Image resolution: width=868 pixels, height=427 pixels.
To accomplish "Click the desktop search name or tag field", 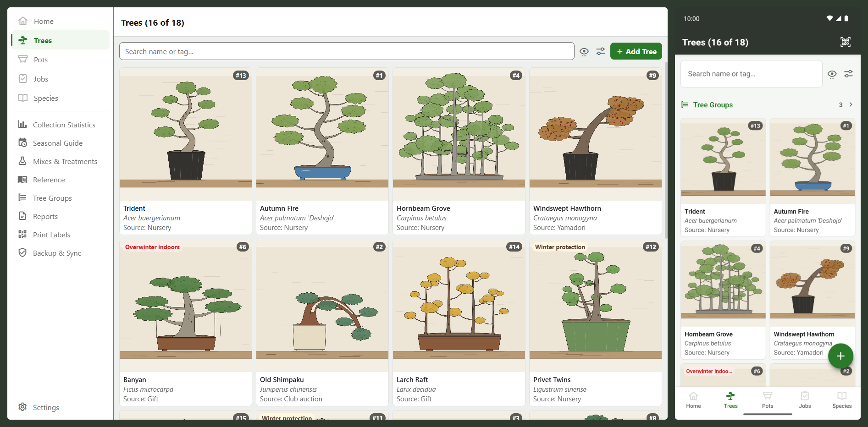I will (x=347, y=51).
